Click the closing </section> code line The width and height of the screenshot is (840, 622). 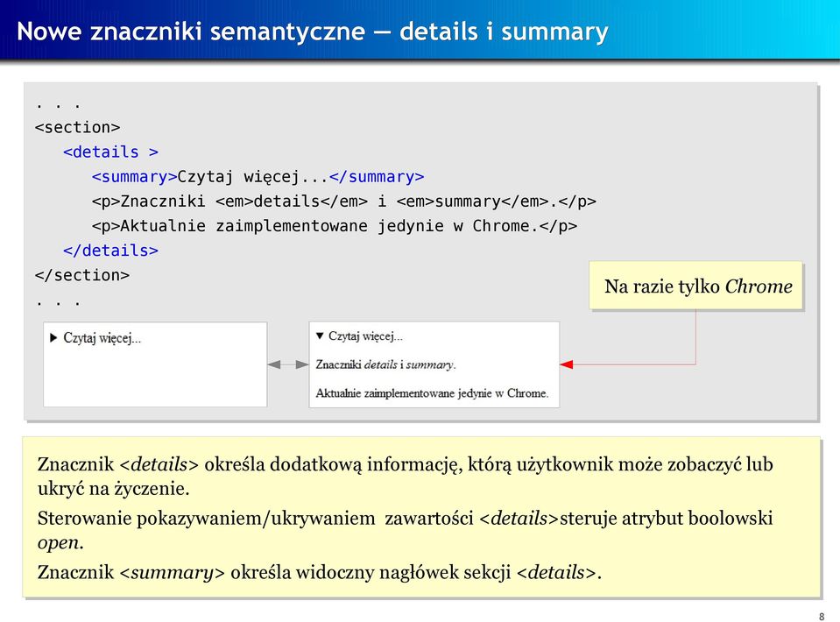tap(82, 275)
